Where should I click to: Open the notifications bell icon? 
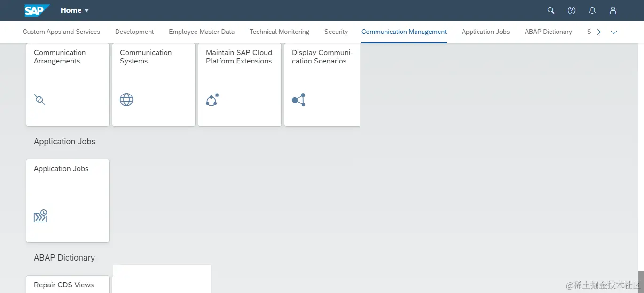coord(592,10)
